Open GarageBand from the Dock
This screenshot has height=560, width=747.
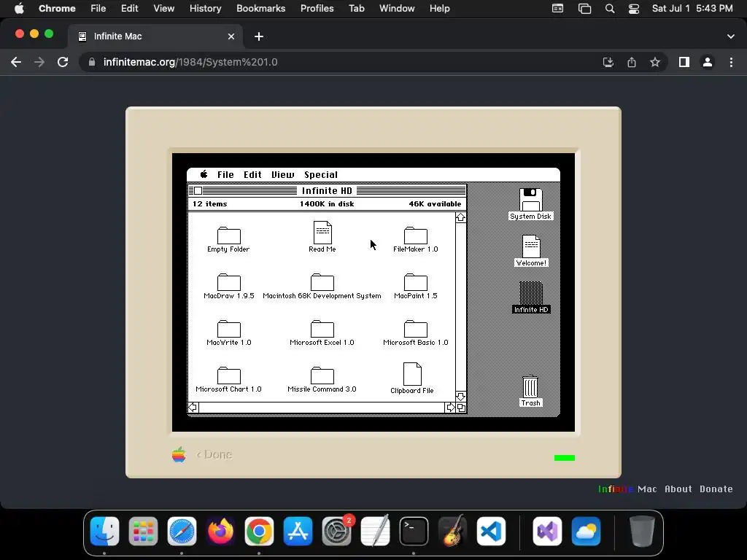(x=452, y=531)
